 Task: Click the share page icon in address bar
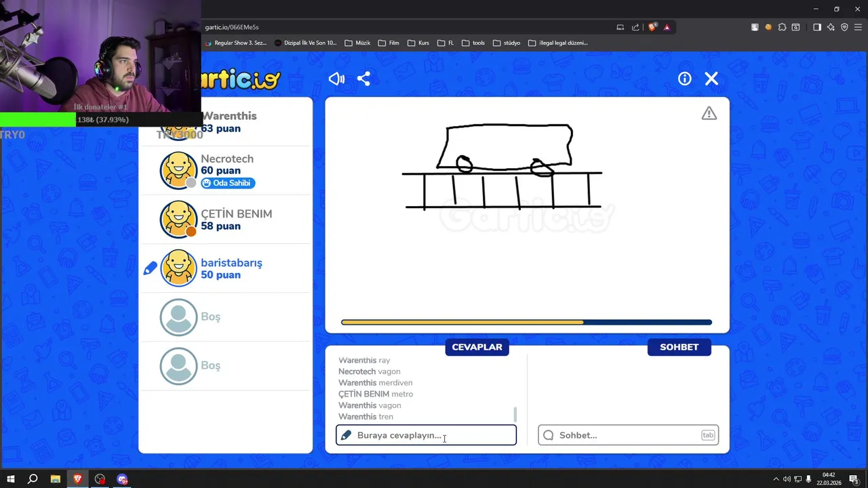coord(635,27)
